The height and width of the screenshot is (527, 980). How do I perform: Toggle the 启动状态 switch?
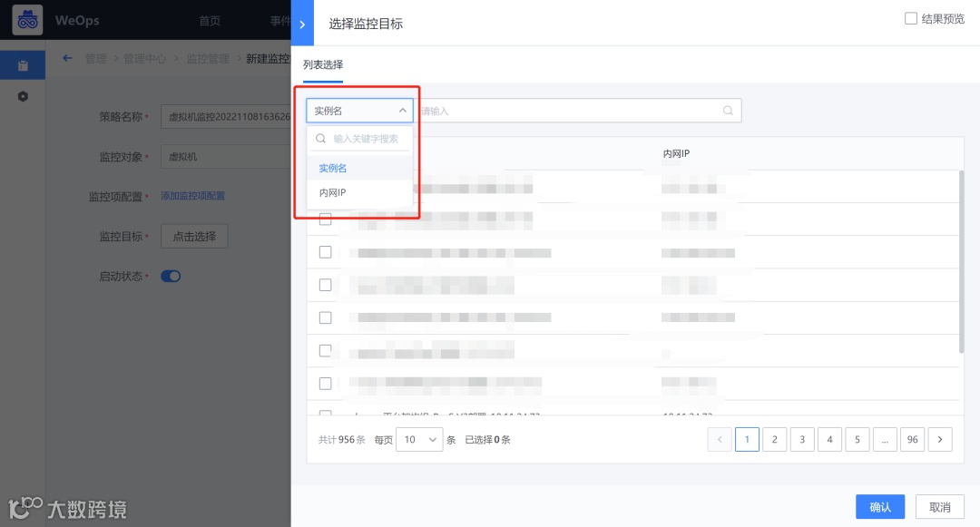(x=171, y=276)
